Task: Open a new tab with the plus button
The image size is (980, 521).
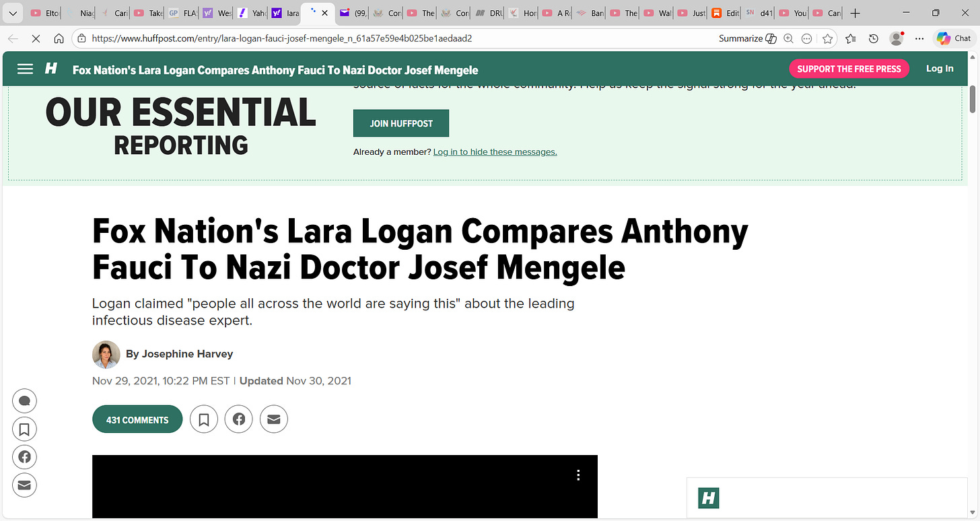Action: 855,13
